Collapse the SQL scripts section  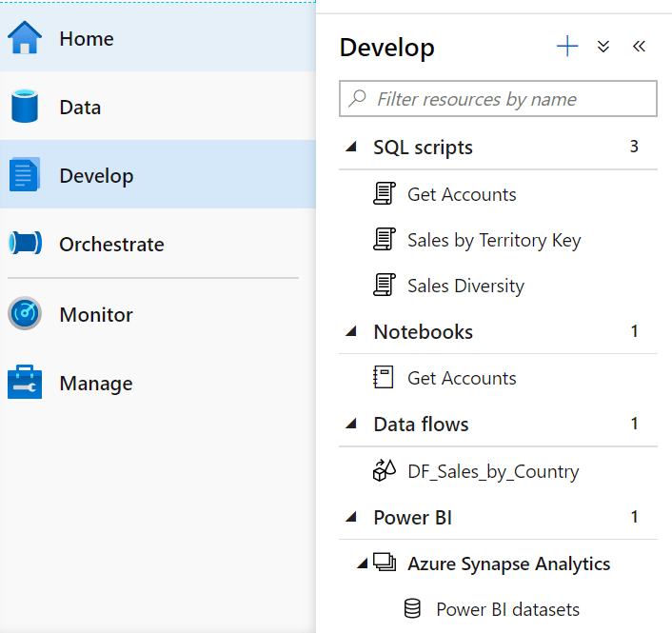tap(351, 147)
